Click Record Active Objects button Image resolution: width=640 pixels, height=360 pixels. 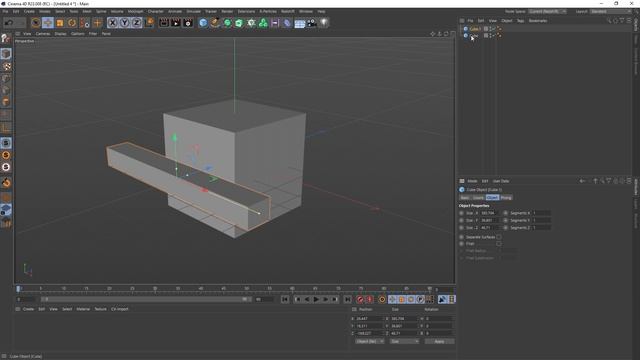tap(360, 300)
